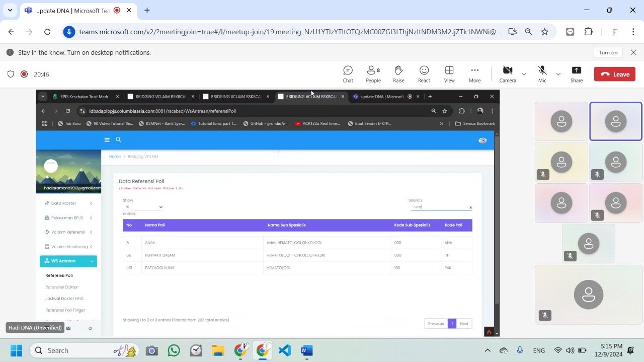644x362 pixels.
Task: Open a new browser tab
Action: coord(147,10)
